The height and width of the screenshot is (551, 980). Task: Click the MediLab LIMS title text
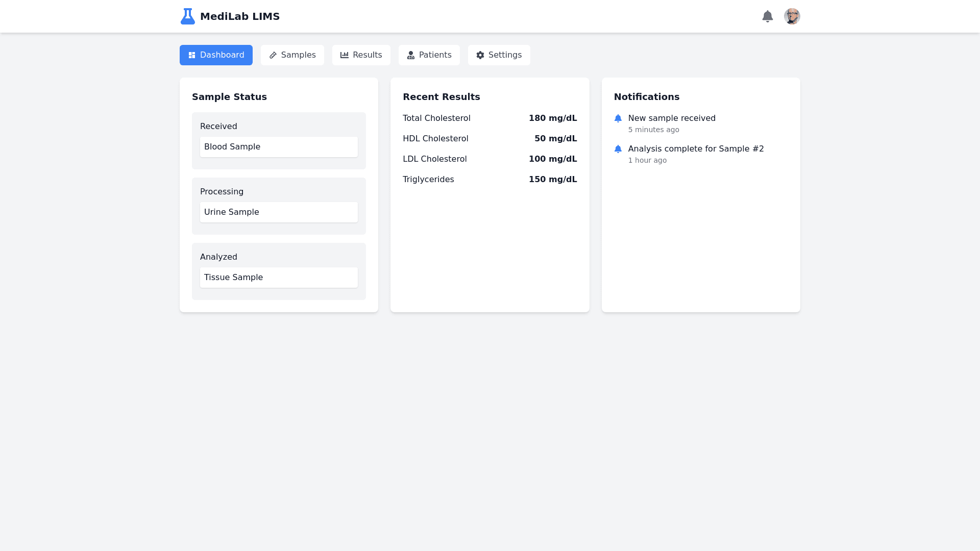click(x=240, y=16)
